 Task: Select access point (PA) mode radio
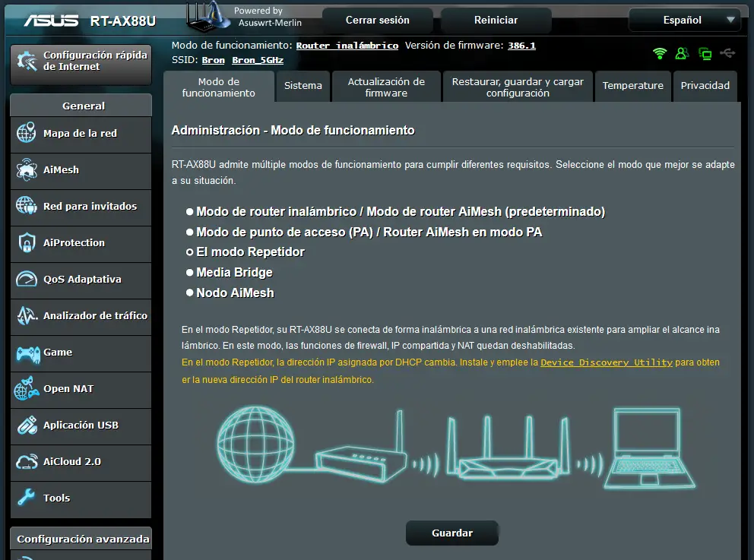pyautogui.click(x=189, y=232)
